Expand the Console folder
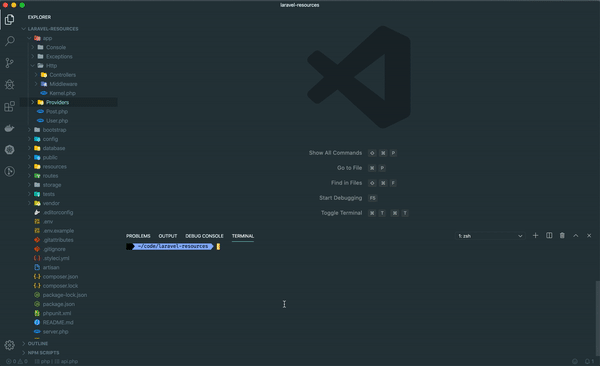Image resolution: width=600 pixels, height=366 pixels. [56, 47]
